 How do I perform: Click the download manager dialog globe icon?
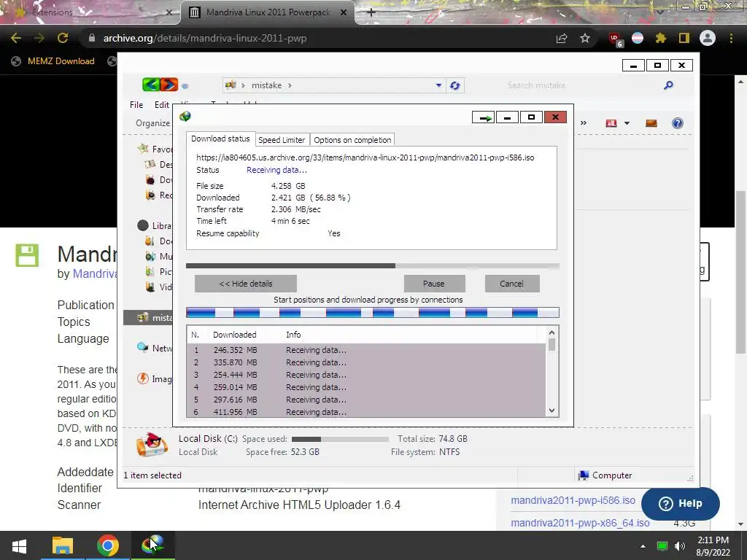tap(185, 116)
